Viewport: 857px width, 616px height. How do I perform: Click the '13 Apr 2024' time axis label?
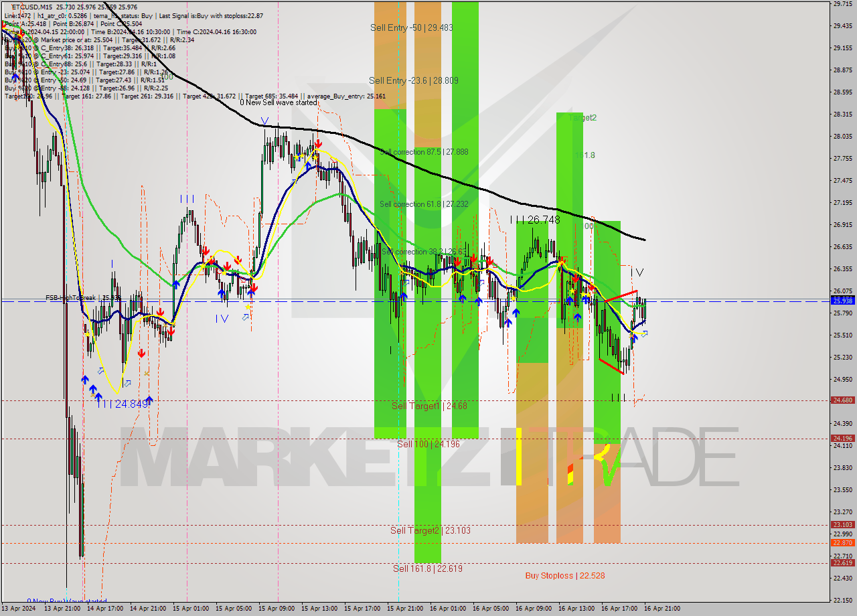[x=18, y=609]
